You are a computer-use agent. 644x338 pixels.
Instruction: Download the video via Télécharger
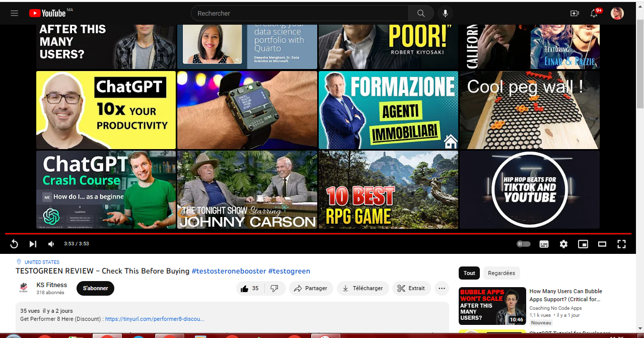(363, 288)
